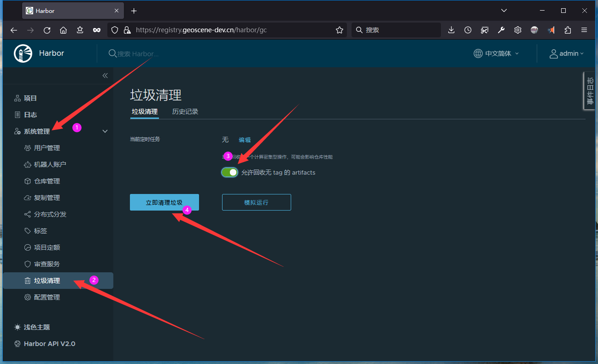Open 标签 in the sidebar
This screenshot has height=364, width=598.
[x=41, y=231]
